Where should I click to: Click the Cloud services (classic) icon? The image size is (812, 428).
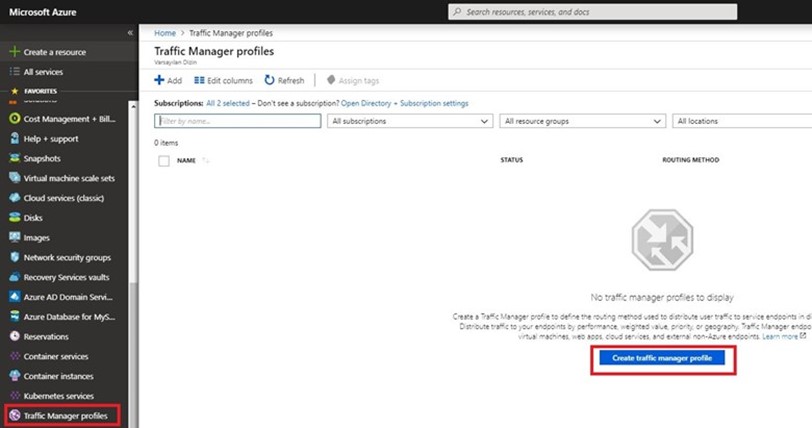(x=14, y=197)
